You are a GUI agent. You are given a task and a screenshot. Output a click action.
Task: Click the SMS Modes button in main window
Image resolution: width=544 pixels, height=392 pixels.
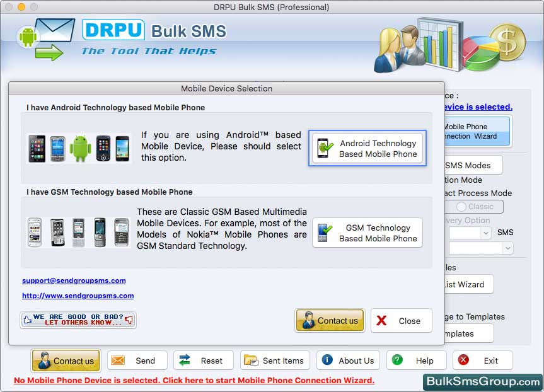pyautogui.click(x=473, y=165)
